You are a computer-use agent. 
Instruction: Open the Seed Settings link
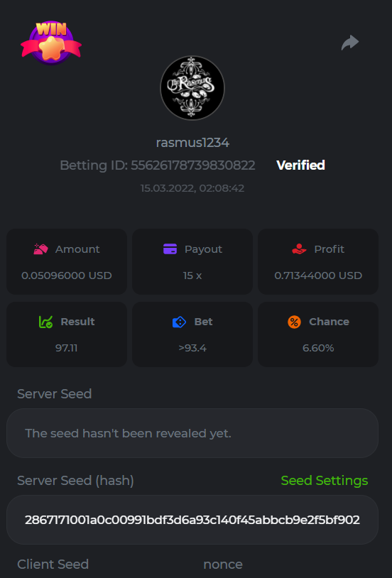coord(325,480)
